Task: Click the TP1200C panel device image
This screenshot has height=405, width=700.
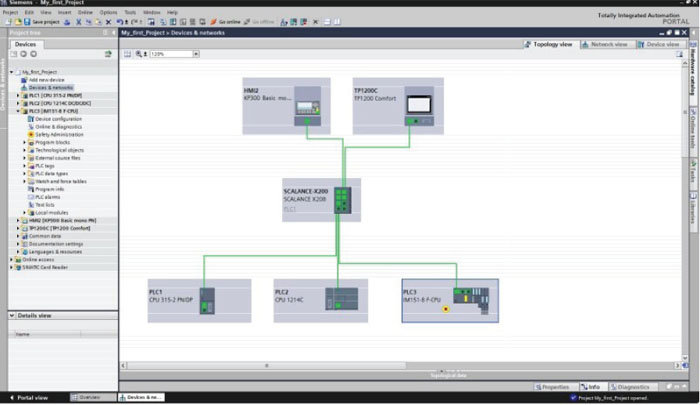Action: (x=419, y=107)
